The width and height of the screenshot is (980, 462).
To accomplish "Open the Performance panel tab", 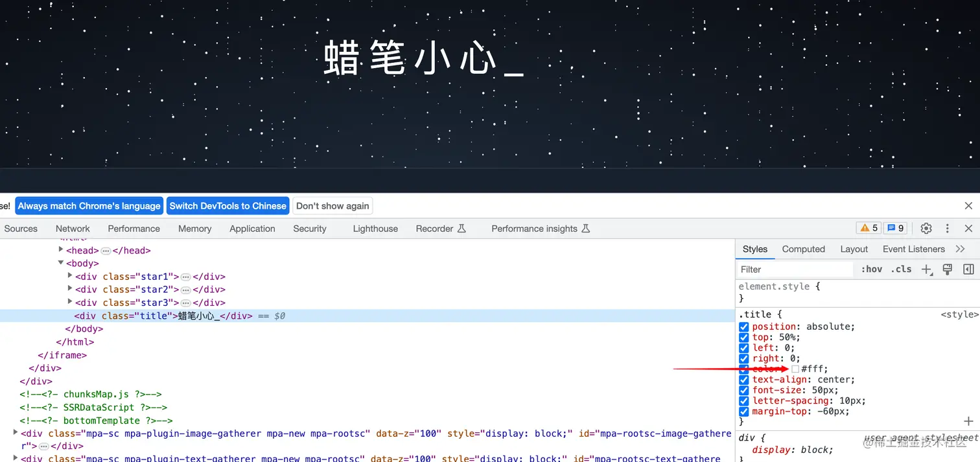I will 134,229.
